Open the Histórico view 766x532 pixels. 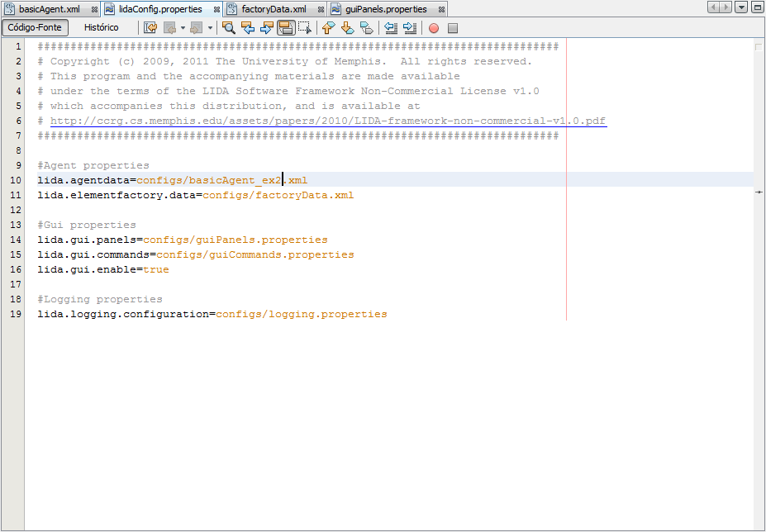(x=101, y=27)
